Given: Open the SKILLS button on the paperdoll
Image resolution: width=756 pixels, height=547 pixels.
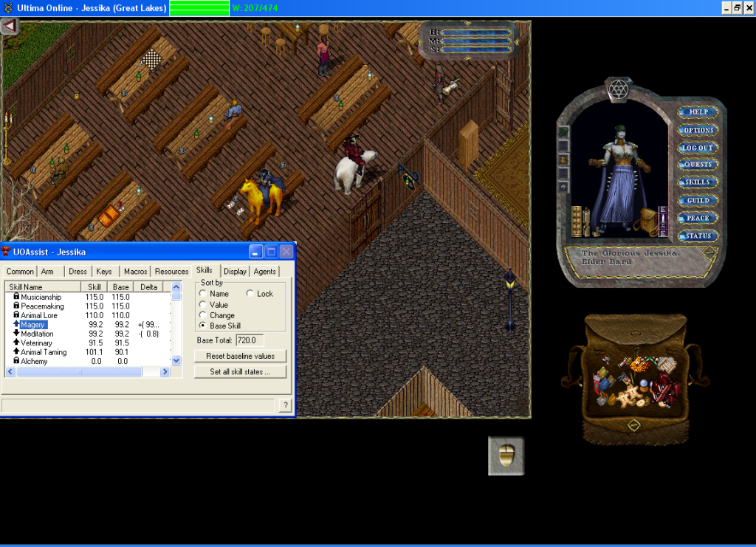Looking at the screenshot, I should [x=698, y=182].
